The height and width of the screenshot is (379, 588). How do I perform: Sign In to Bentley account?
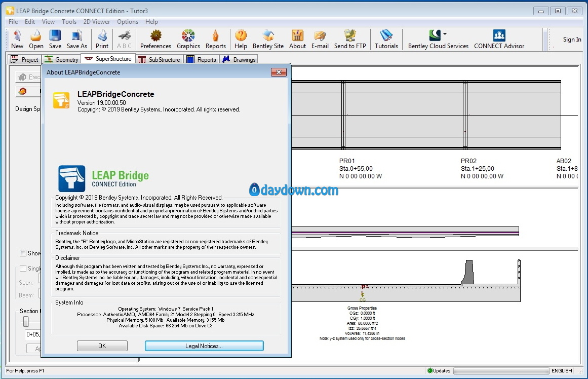[572, 40]
